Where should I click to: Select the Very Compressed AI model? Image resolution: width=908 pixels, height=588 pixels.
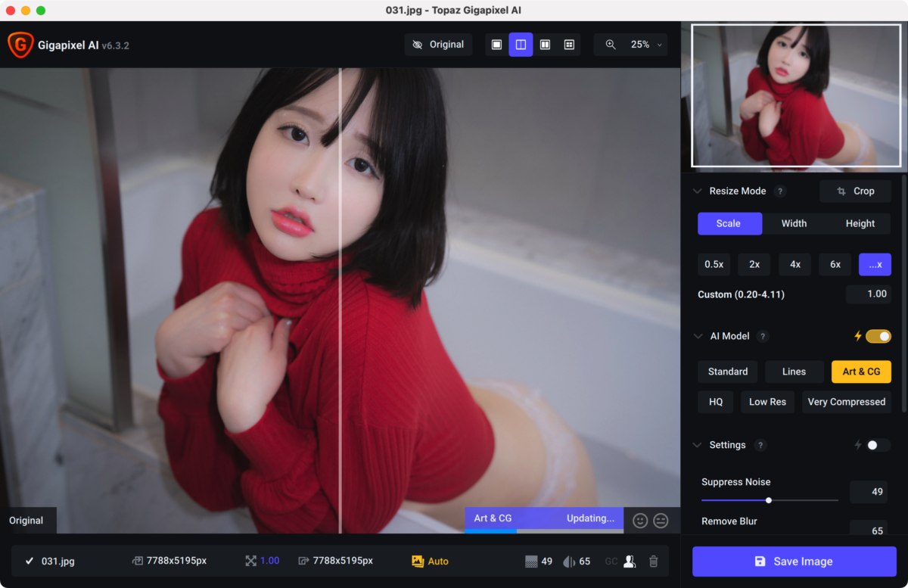pyautogui.click(x=847, y=402)
